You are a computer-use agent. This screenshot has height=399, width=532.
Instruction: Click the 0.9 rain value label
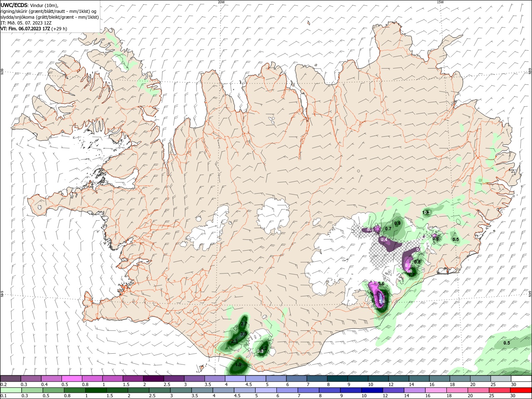coord(397,223)
